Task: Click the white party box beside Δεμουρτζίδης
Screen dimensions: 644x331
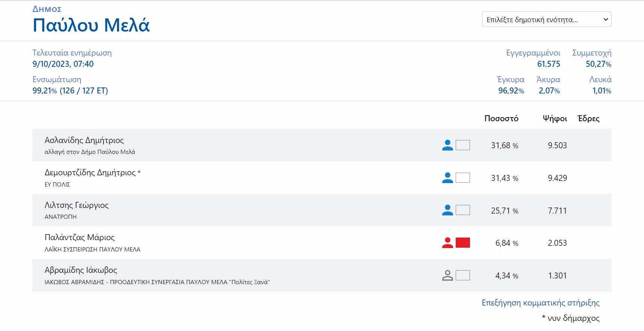Action: 463,178
